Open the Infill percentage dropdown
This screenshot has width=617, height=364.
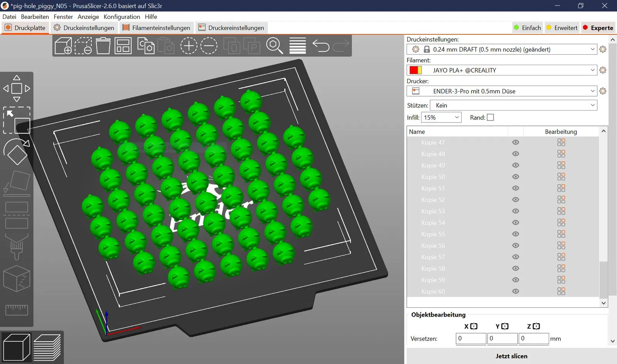(x=441, y=117)
